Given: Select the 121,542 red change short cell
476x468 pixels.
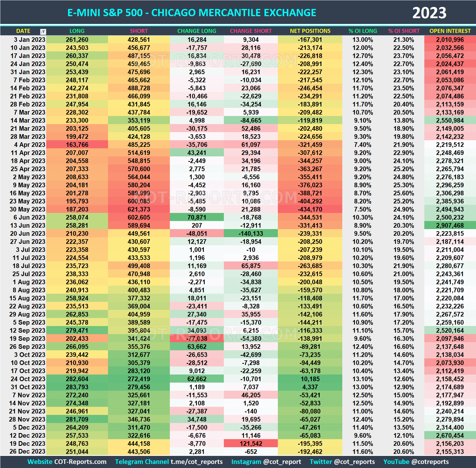Looking at the screenshot, I should [251, 443].
